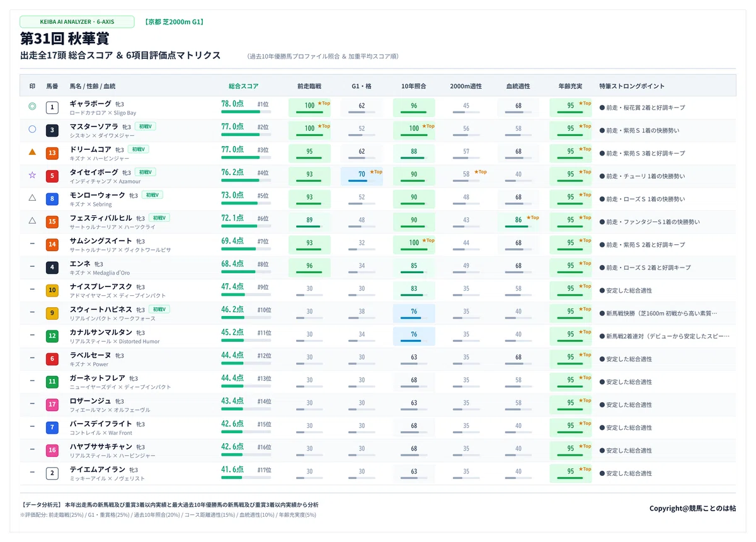This screenshot has width=756, height=542.
Task: Click the rank label #9位 for ナイスプレーアスク
Action: (x=263, y=287)
